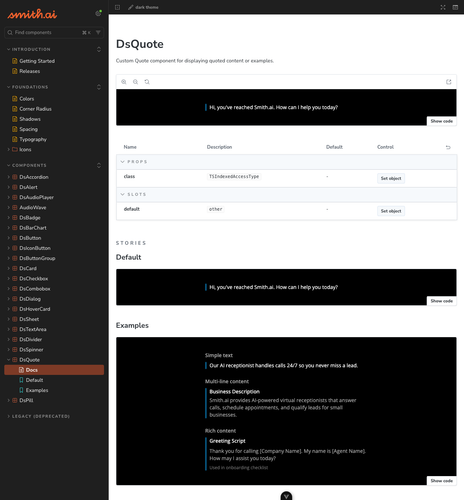The image size is (464, 500).
Task: Zoom out on the preview canvas
Action: (135, 82)
